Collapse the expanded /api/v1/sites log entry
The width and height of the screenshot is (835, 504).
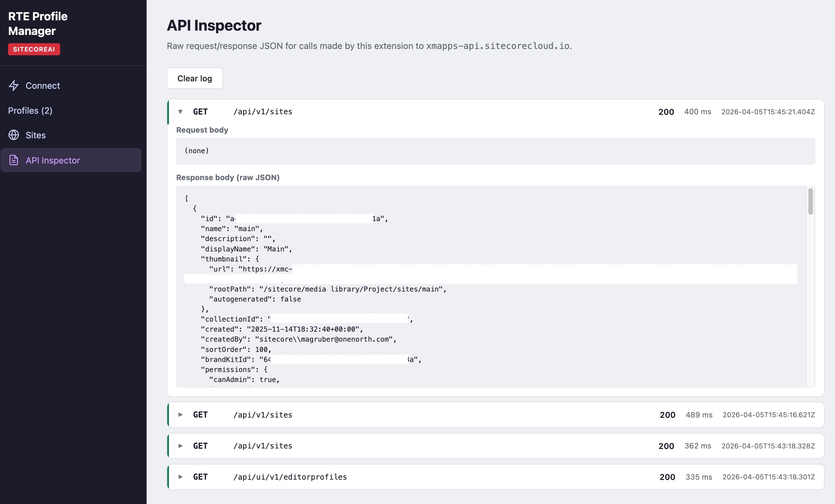coord(181,112)
